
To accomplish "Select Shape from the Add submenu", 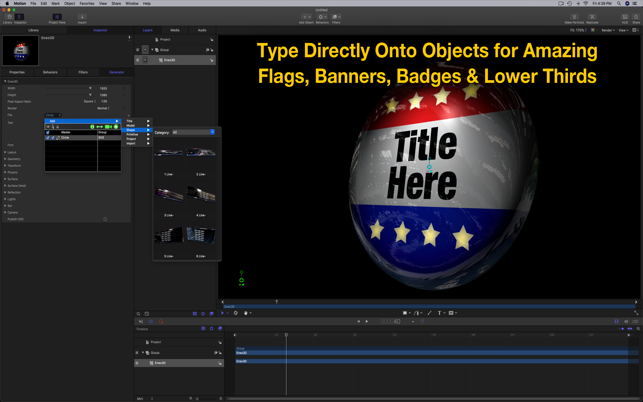I will coord(131,130).
